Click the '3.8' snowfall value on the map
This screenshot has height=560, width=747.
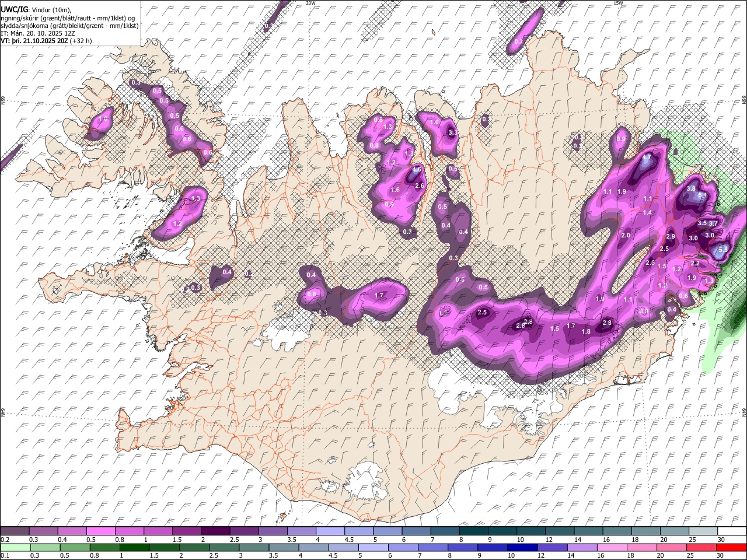(x=691, y=188)
